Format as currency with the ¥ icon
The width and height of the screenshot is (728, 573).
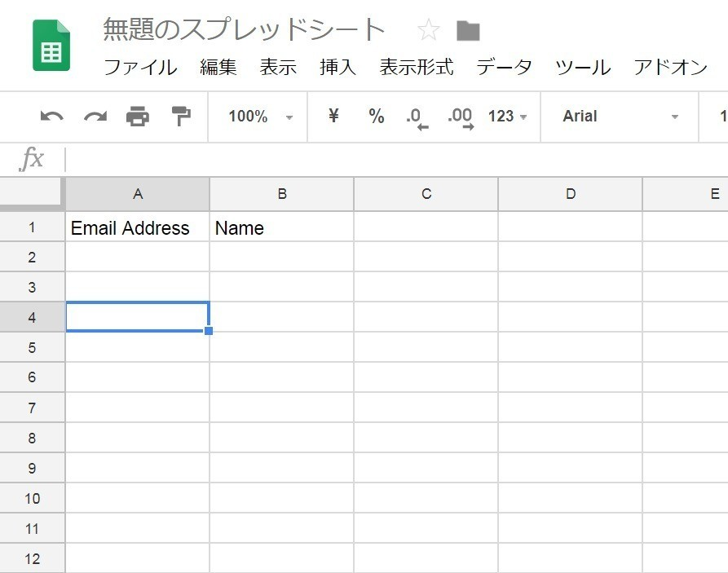pyautogui.click(x=333, y=115)
